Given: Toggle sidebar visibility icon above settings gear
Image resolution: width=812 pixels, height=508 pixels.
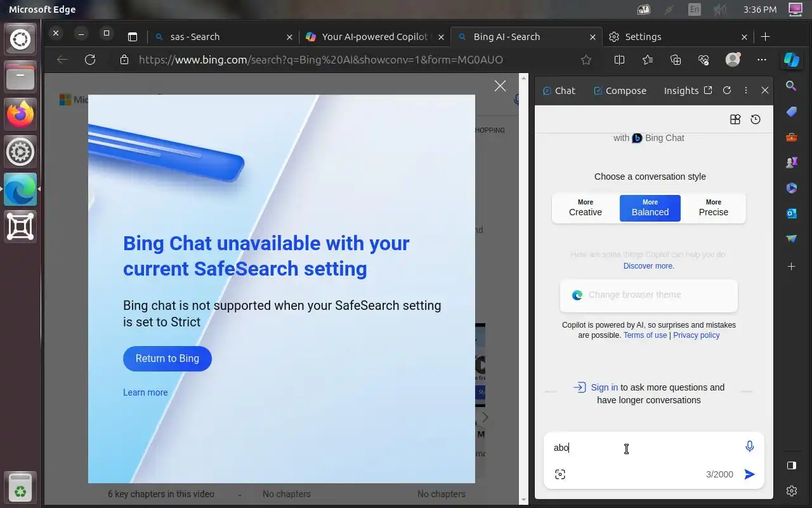Looking at the screenshot, I should [x=791, y=465].
